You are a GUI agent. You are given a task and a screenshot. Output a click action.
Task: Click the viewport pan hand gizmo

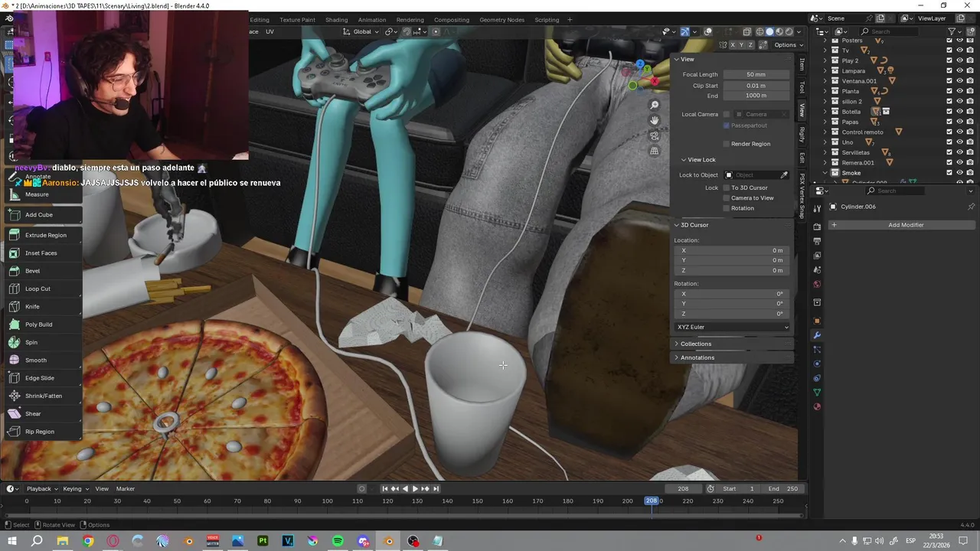click(x=654, y=120)
